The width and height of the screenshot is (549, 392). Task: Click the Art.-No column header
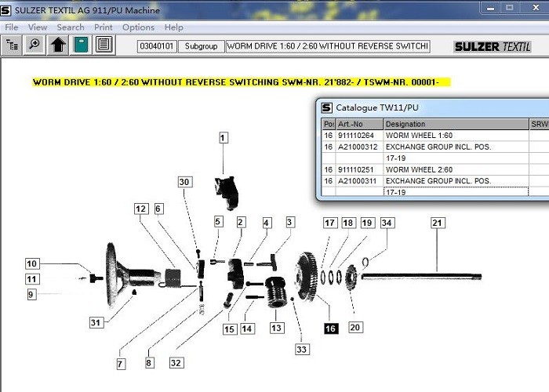pyautogui.click(x=359, y=124)
